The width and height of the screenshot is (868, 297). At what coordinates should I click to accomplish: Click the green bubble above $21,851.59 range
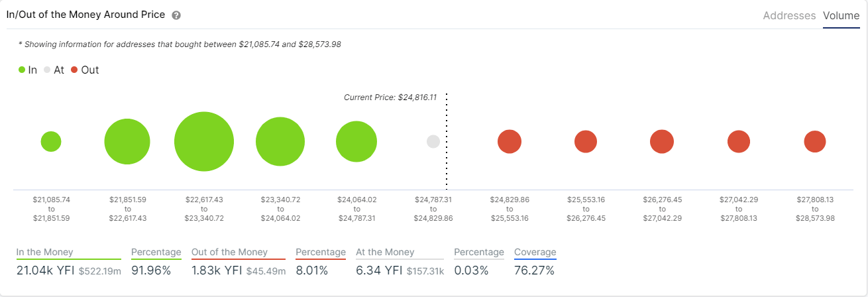pos(127,142)
